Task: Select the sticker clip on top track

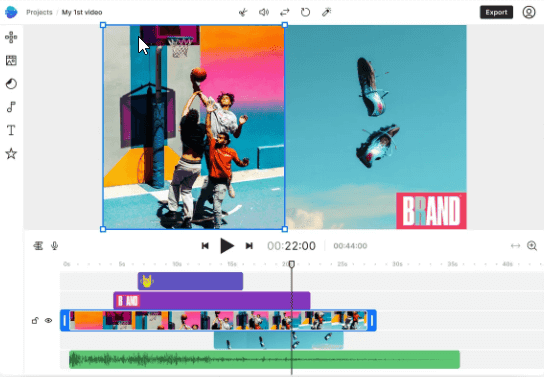Action: (x=190, y=281)
